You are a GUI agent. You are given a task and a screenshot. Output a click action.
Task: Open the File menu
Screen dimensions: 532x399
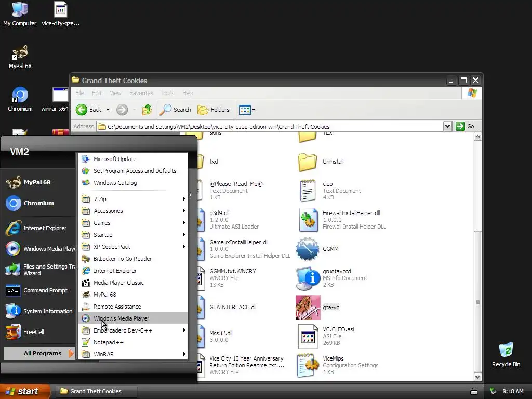(79, 93)
